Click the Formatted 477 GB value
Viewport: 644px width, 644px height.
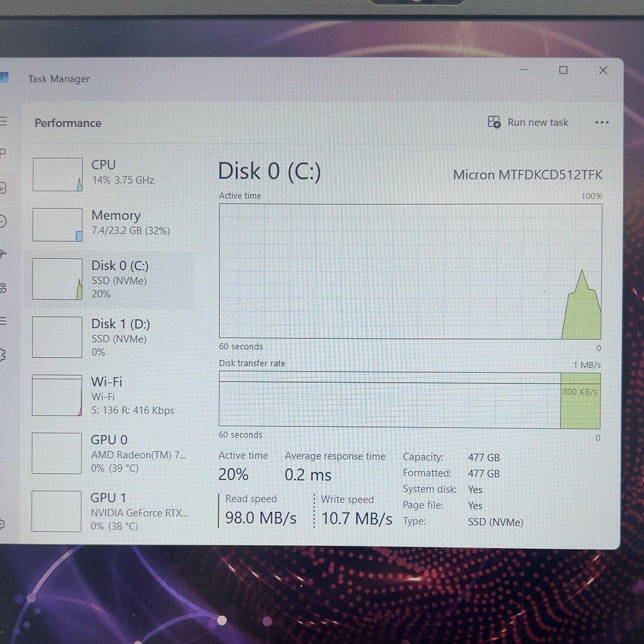click(484, 474)
